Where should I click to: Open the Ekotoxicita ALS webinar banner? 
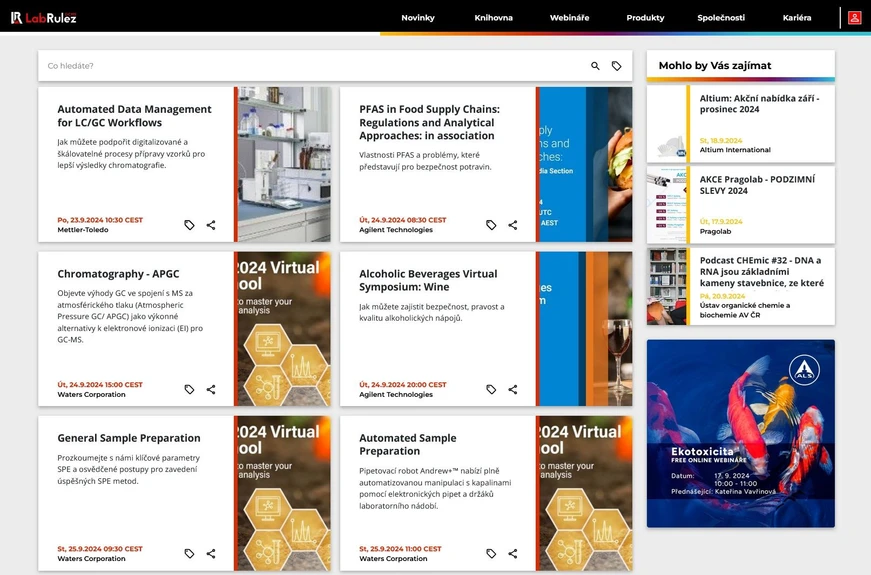click(740, 433)
